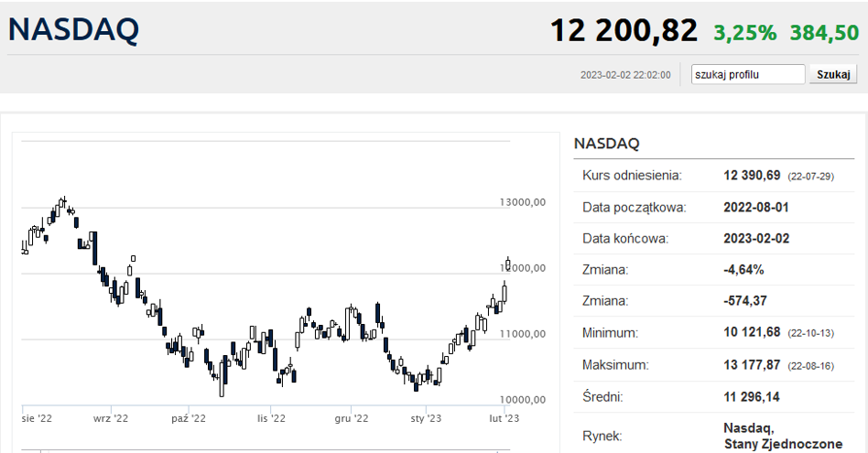
Task: Click the 'Minimum:' label
Action: click(x=610, y=333)
